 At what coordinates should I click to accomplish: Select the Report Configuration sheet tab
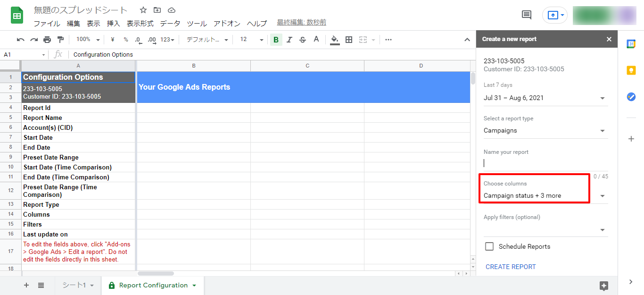point(153,285)
